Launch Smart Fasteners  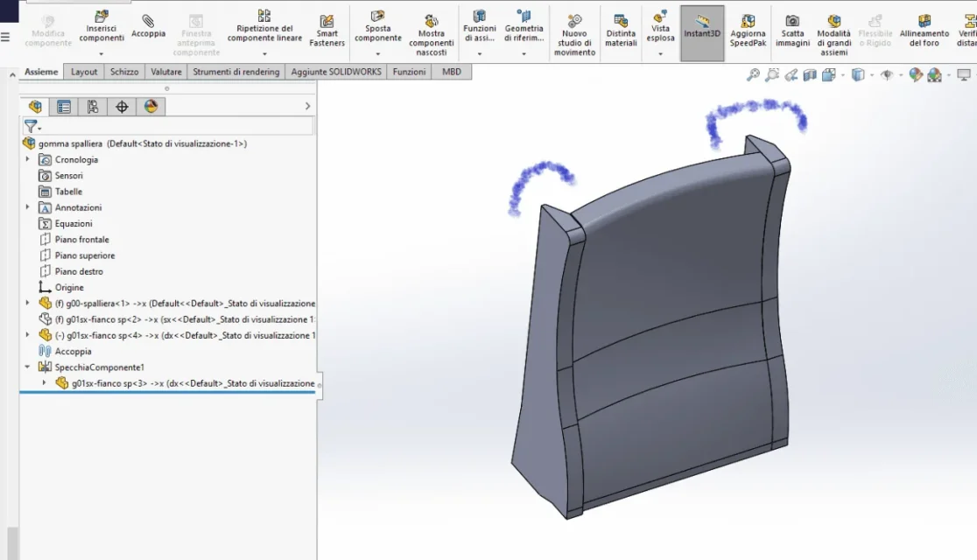click(327, 31)
